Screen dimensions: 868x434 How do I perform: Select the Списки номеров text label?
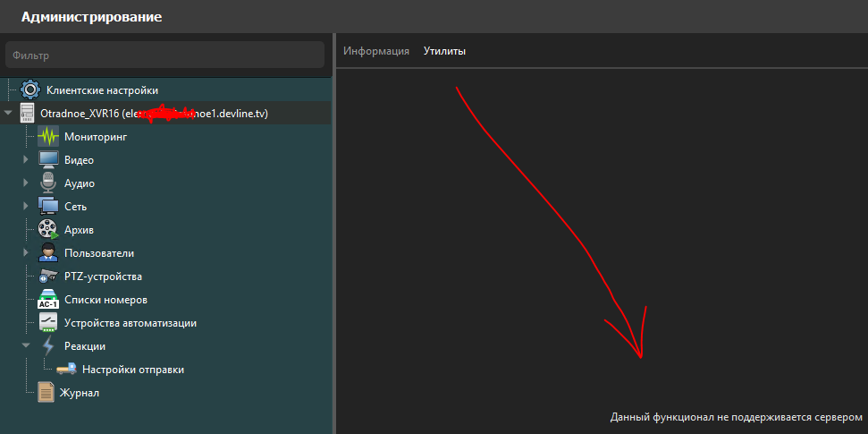[105, 300]
